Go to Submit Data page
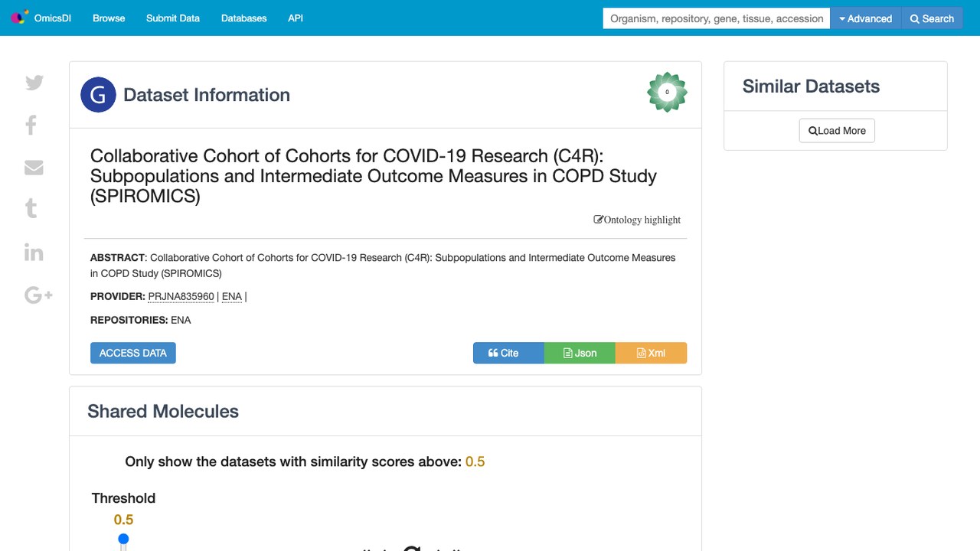The image size is (980, 551). [x=173, y=18]
